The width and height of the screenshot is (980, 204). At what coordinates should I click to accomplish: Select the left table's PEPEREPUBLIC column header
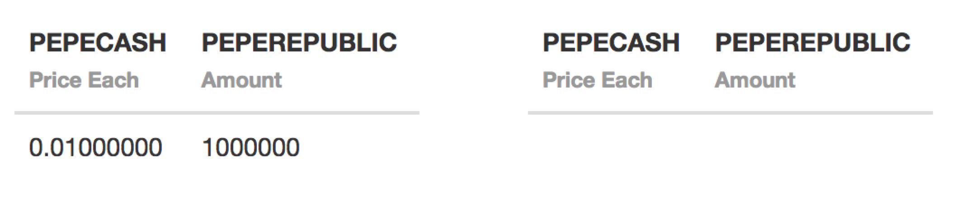[299, 42]
